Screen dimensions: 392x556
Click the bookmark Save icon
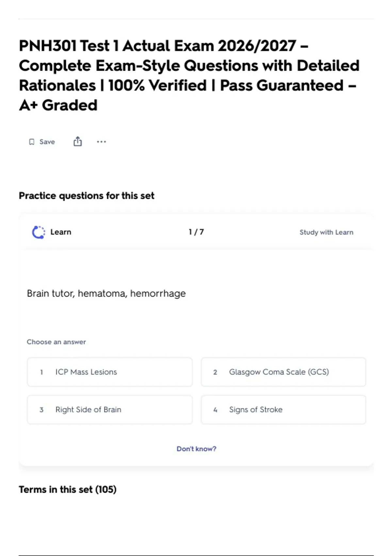coord(32,142)
